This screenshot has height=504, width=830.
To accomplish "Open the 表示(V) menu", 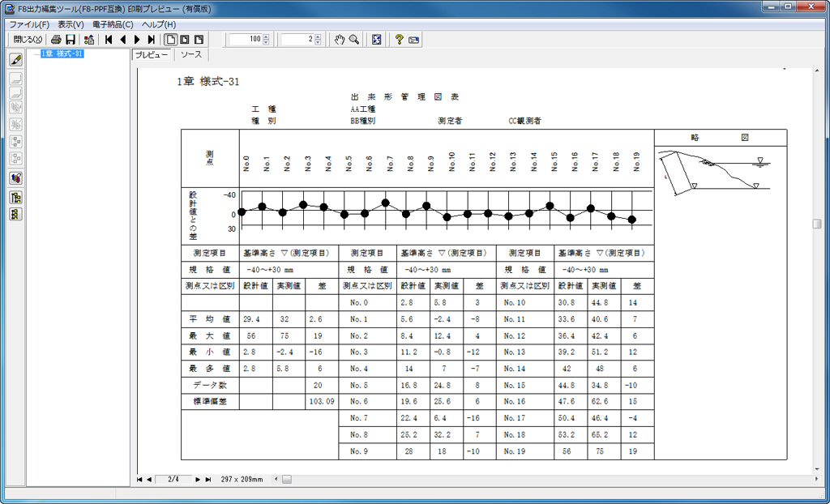I will tap(71, 24).
